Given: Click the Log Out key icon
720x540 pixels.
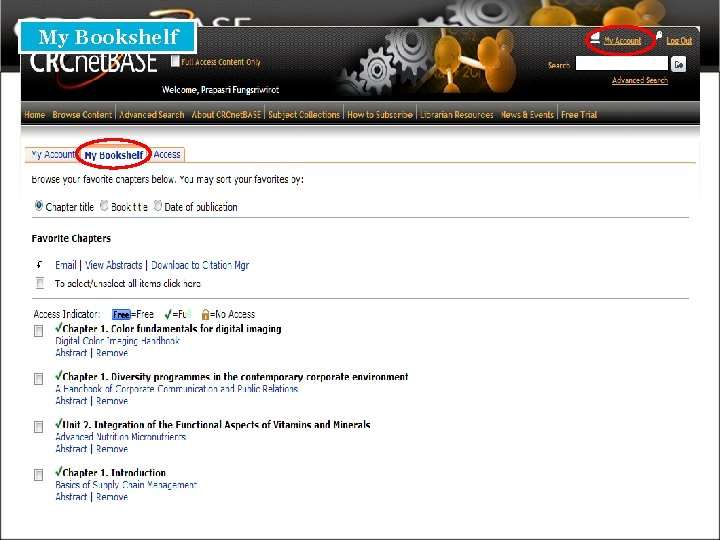Looking at the screenshot, I should (x=658, y=36).
